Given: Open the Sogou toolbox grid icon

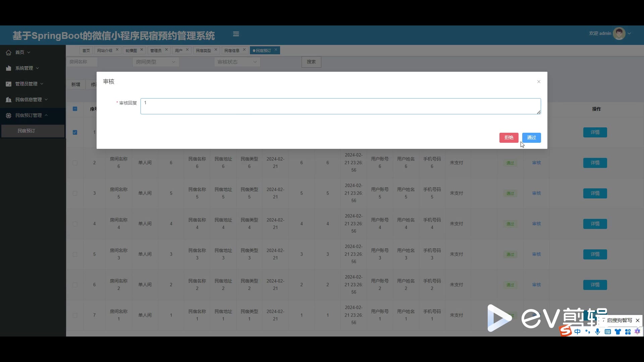Looking at the screenshot, I should tap(628, 331).
